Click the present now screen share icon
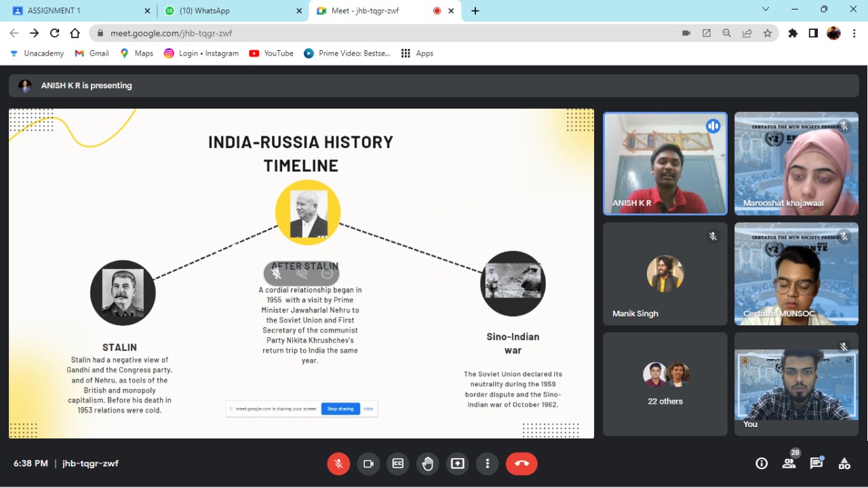The width and height of the screenshot is (868, 488). pos(458,464)
